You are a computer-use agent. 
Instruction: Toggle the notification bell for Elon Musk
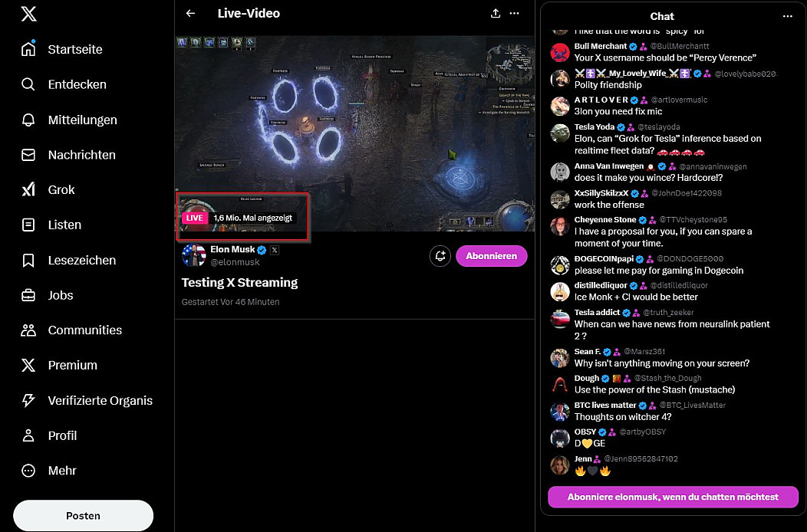pyautogui.click(x=440, y=256)
